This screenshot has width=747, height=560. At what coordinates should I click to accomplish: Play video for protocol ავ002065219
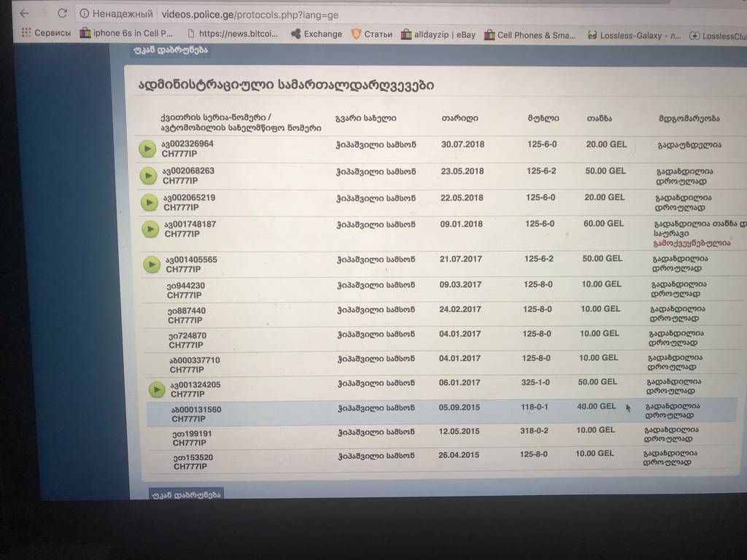pos(149,203)
